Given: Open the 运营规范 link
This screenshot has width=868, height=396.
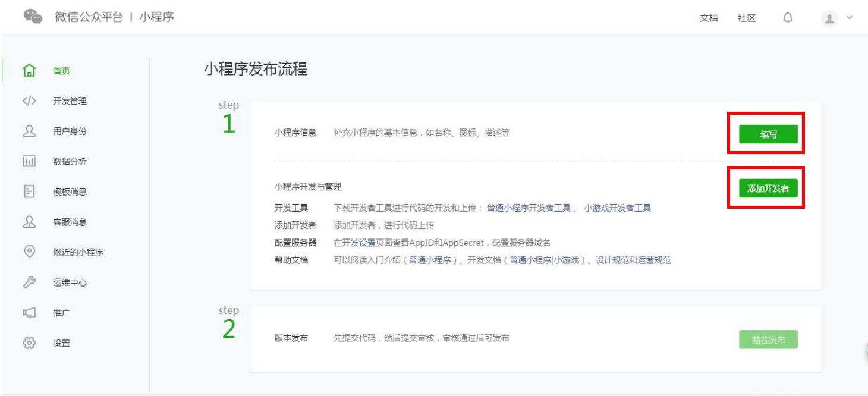Looking at the screenshot, I should [654, 260].
